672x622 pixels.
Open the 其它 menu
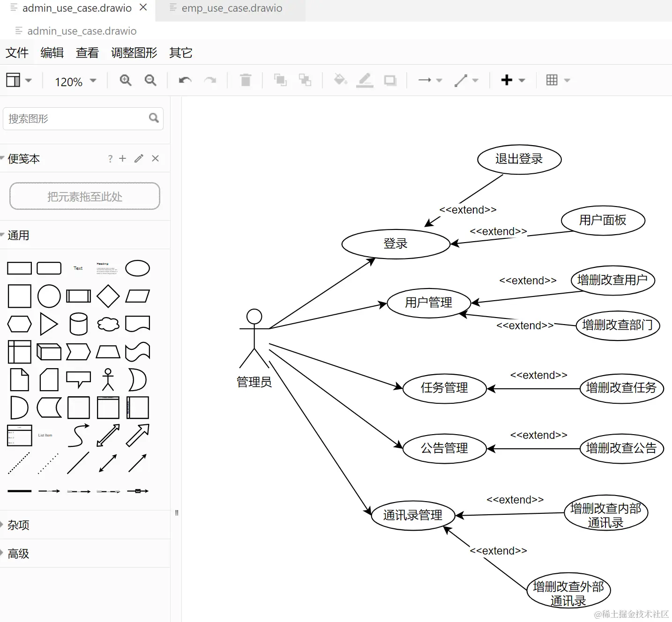pos(181,52)
